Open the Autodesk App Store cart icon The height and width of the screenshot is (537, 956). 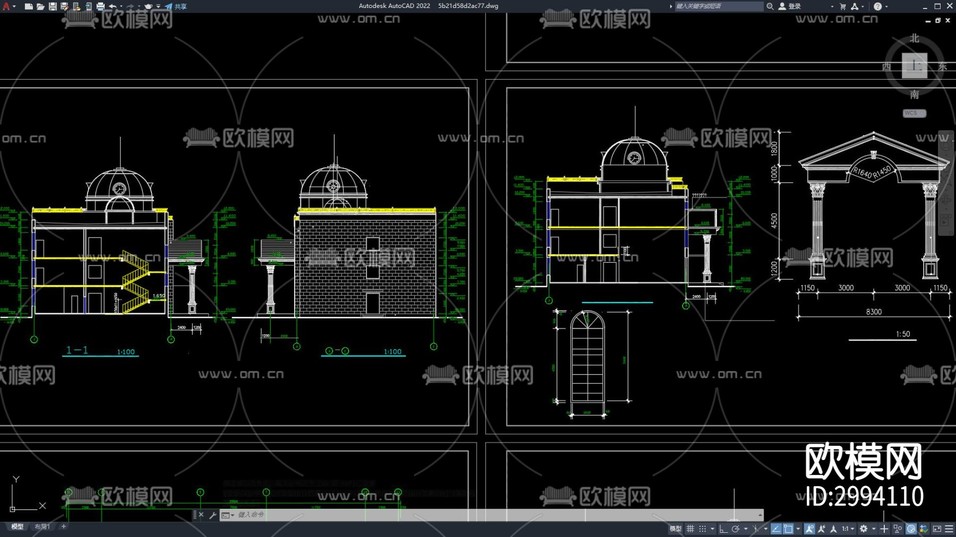click(843, 6)
